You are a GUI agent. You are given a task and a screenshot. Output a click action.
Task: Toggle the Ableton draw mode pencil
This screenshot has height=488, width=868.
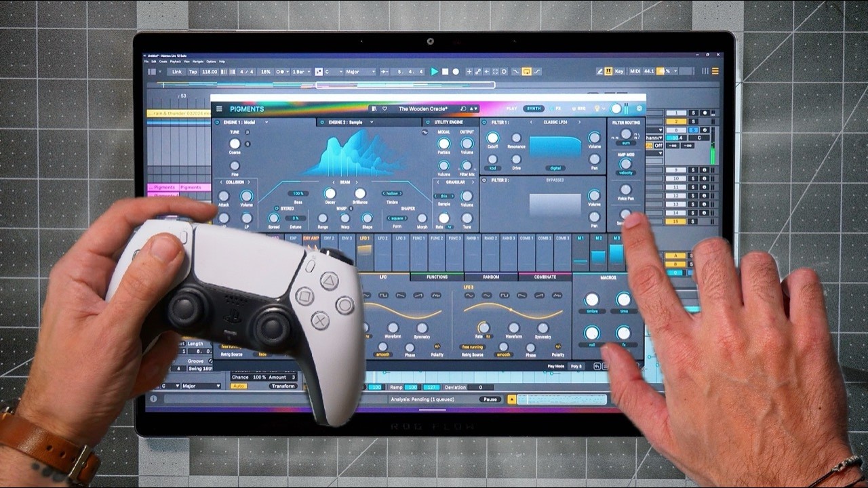click(x=599, y=71)
